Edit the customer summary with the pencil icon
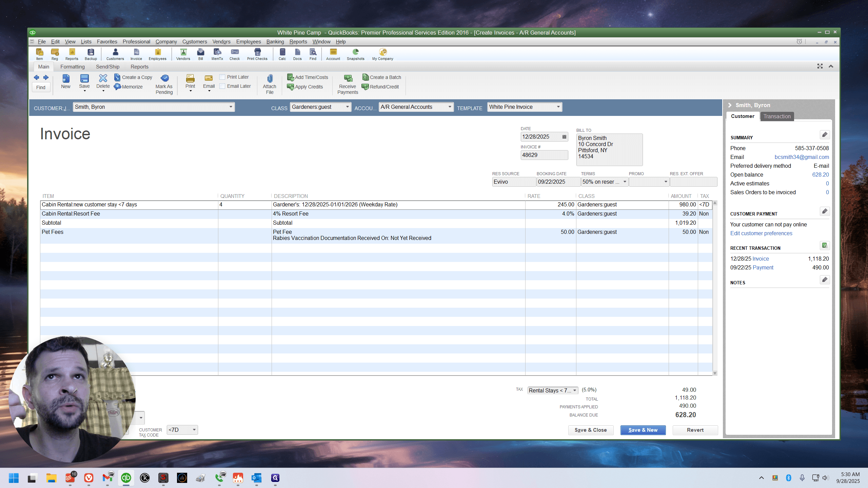 (x=825, y=135)
